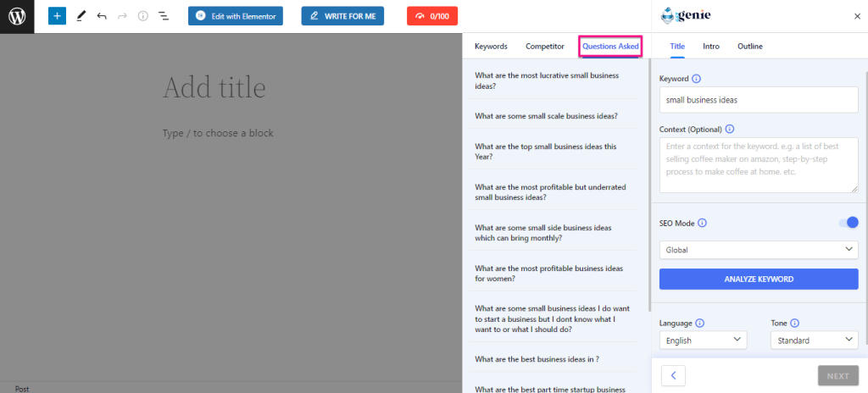The width and height of the screenshot is (868, 393).
Task: Click the back arrow button in Genie
Action: click(x=673, y=376)
